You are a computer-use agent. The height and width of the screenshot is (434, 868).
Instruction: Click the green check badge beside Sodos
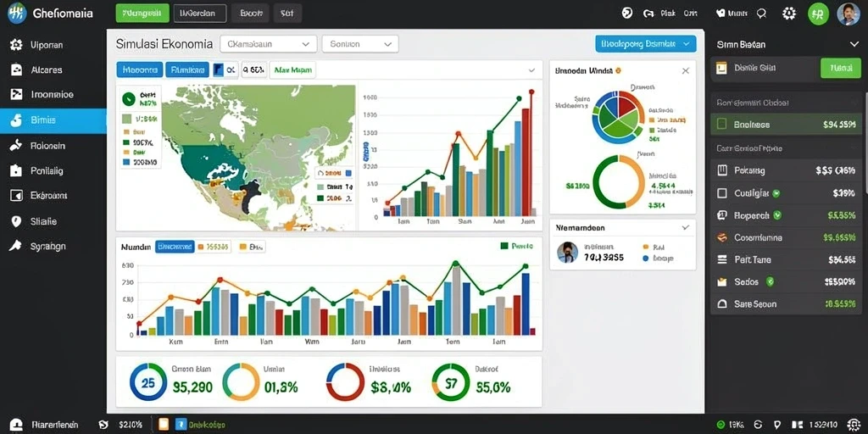[x=770, y=281]
